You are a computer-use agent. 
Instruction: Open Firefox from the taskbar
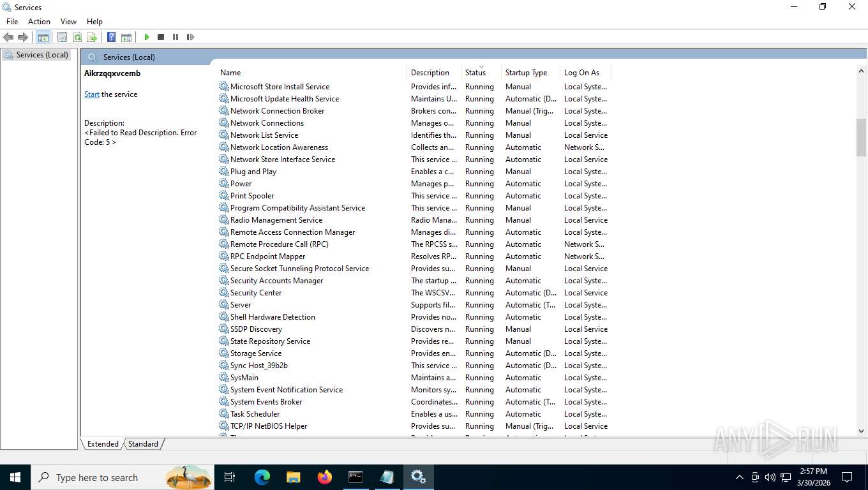click(x=324, y=477)
